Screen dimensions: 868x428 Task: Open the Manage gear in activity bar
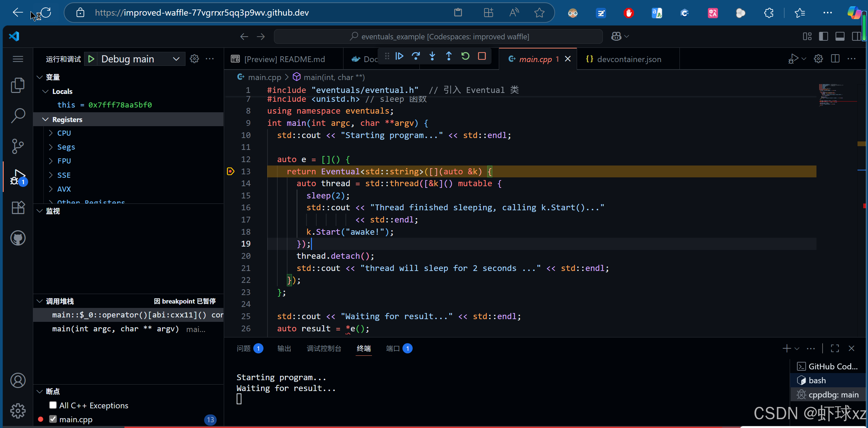pos(18,411)
